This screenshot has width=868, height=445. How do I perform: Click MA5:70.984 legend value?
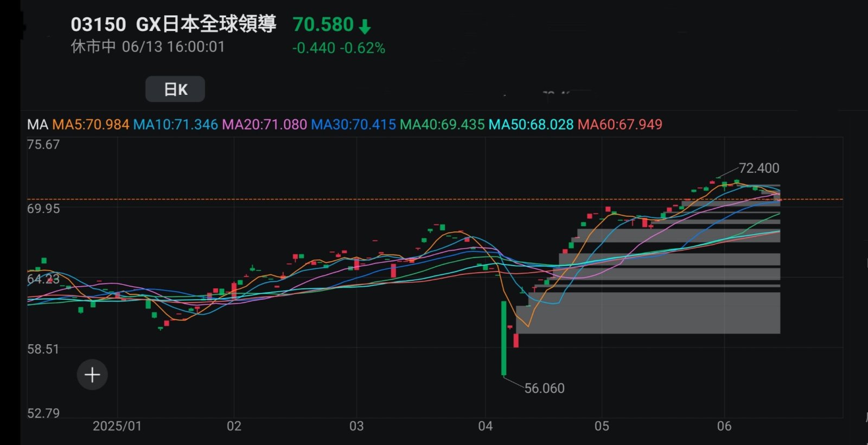tap(91, 125)
